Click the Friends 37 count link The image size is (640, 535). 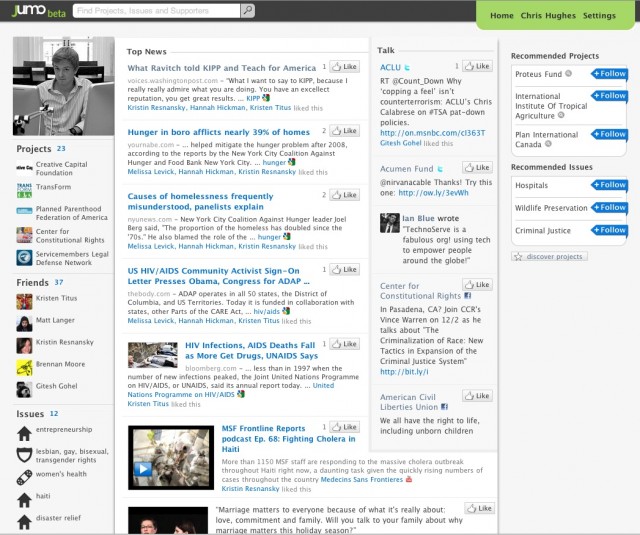tap(59, 282)
